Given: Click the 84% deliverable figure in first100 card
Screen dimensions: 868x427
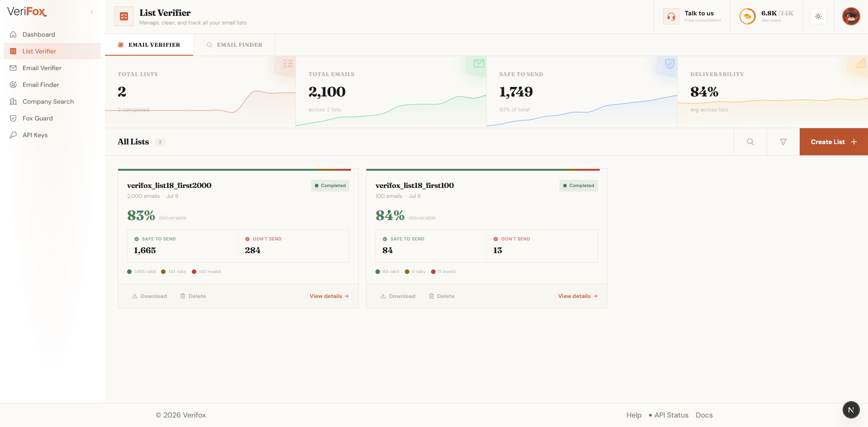Looking at the screenshot, I should click(390, 216).
